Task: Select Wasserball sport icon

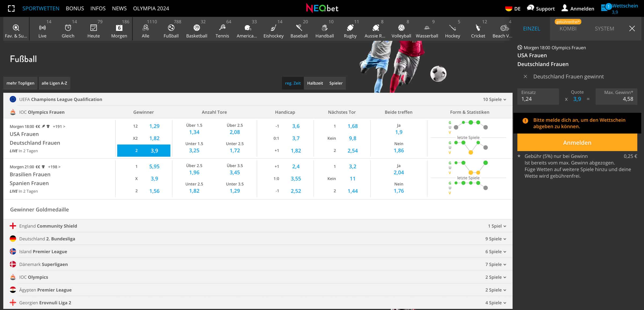Action: click(427, 28)
